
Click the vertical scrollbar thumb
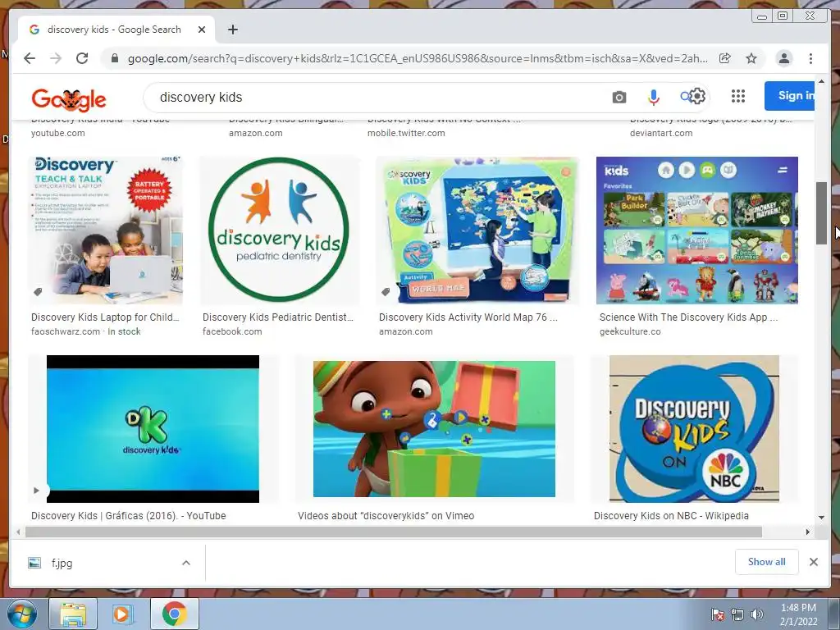tap(821, 213)
